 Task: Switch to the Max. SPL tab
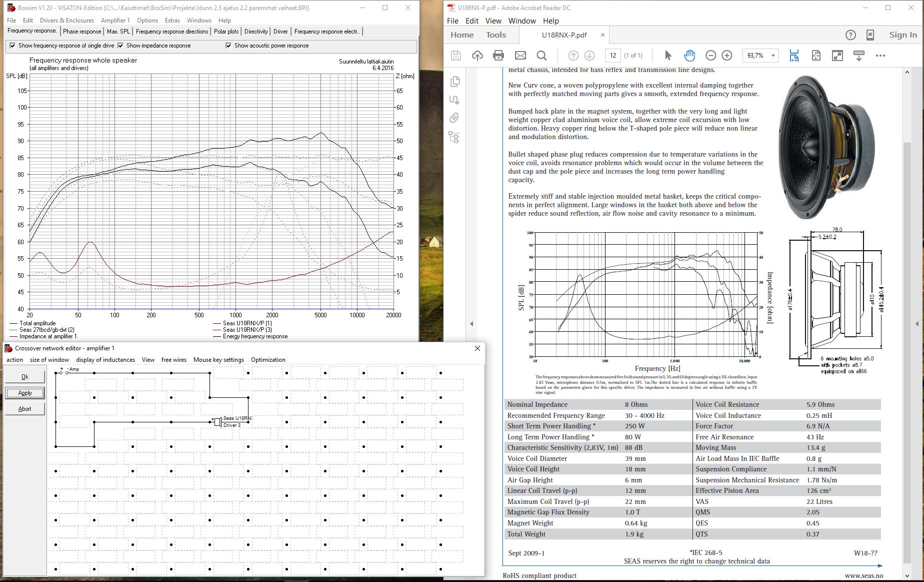[118, 32]
